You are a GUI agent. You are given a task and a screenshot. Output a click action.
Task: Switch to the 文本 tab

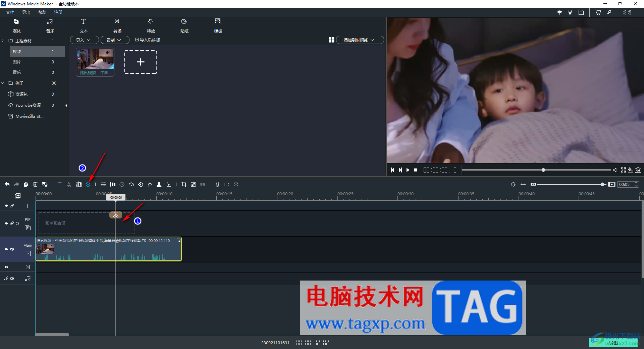click(84, 26)
